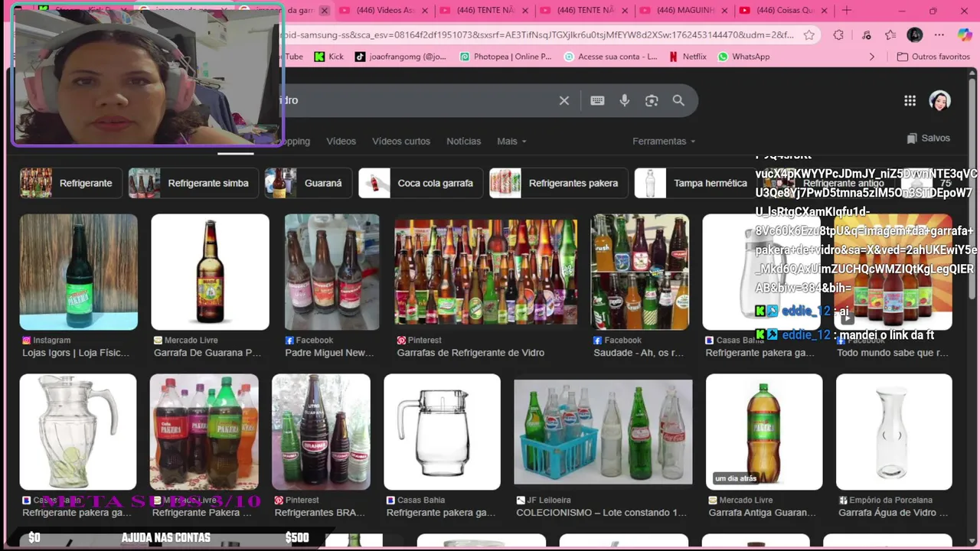Open the Garrafa Antiga Guaran image
The image size is (980, 551).
coord(764,432)
